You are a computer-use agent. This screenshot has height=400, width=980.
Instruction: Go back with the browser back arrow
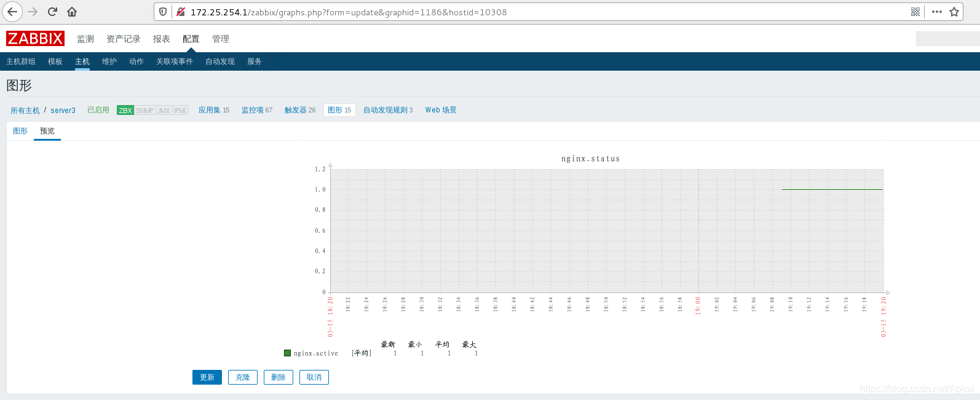pos(12,12)
